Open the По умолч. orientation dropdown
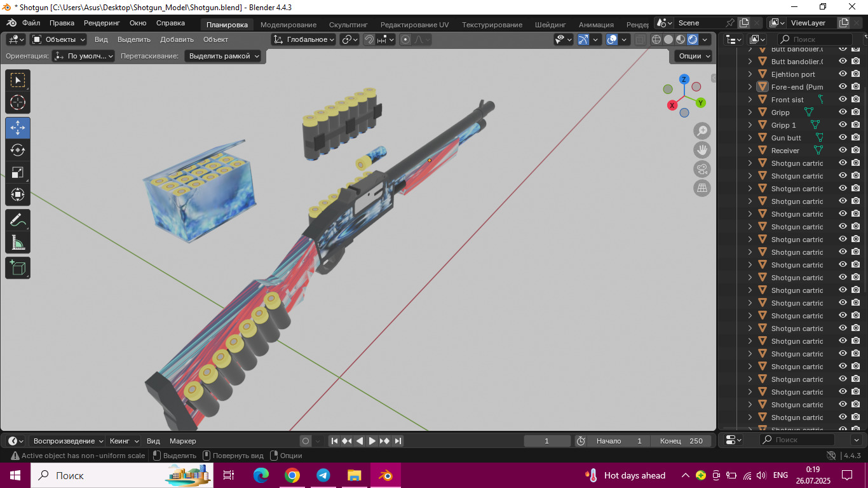This screenshot has height=488, width=868. 84,56
